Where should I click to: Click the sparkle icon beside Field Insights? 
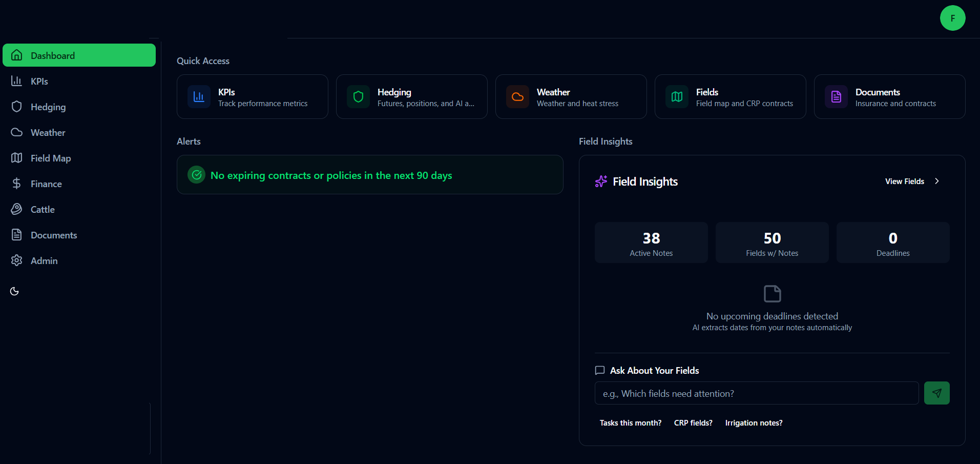[601, 181]
